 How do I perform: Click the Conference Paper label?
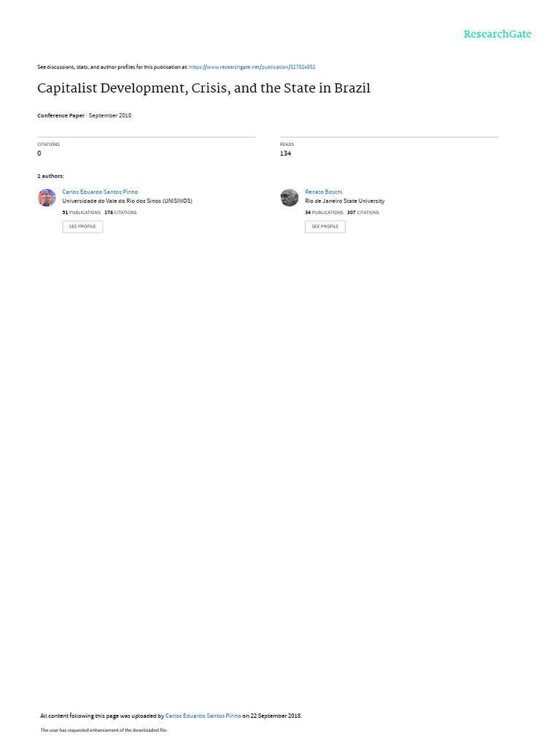[61, 115]
